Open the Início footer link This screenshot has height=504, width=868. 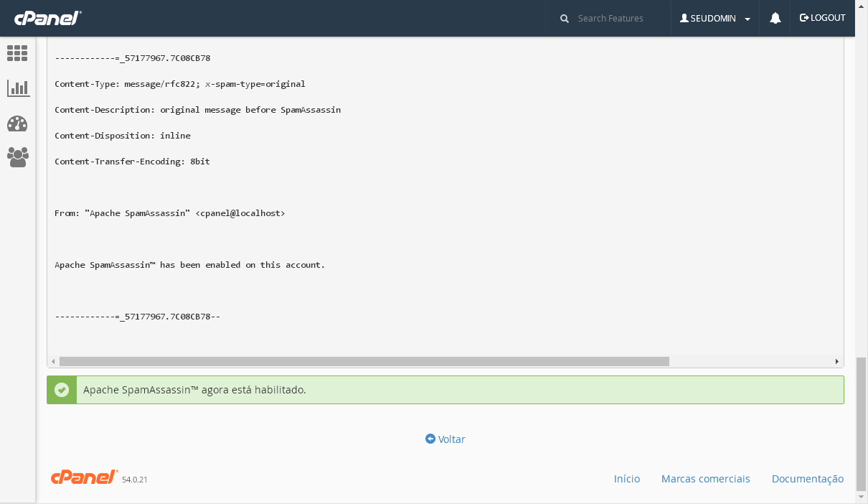click(626, 479)
